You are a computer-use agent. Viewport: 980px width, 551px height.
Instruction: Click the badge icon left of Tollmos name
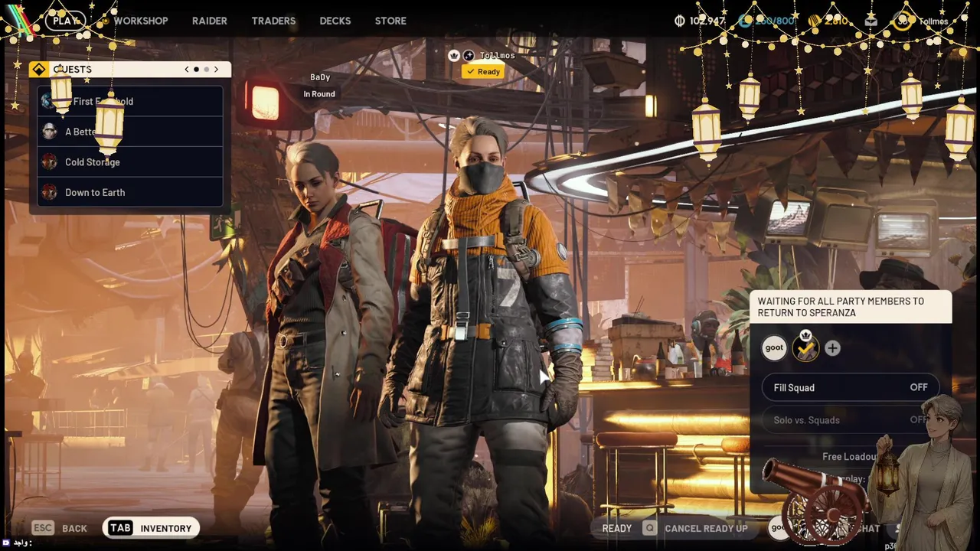pos(469,56)
